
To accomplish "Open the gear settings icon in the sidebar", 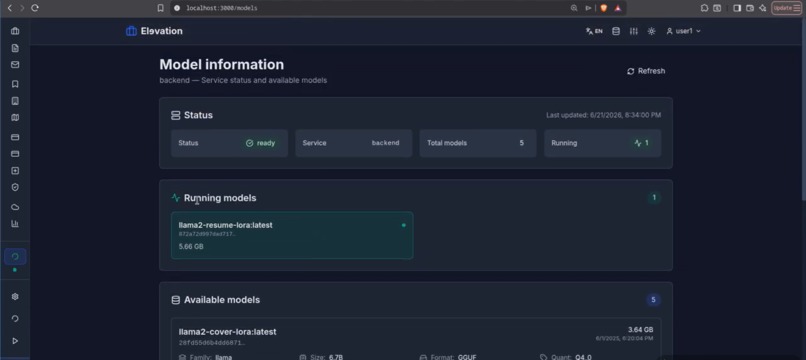I will [x=15, y=297].
